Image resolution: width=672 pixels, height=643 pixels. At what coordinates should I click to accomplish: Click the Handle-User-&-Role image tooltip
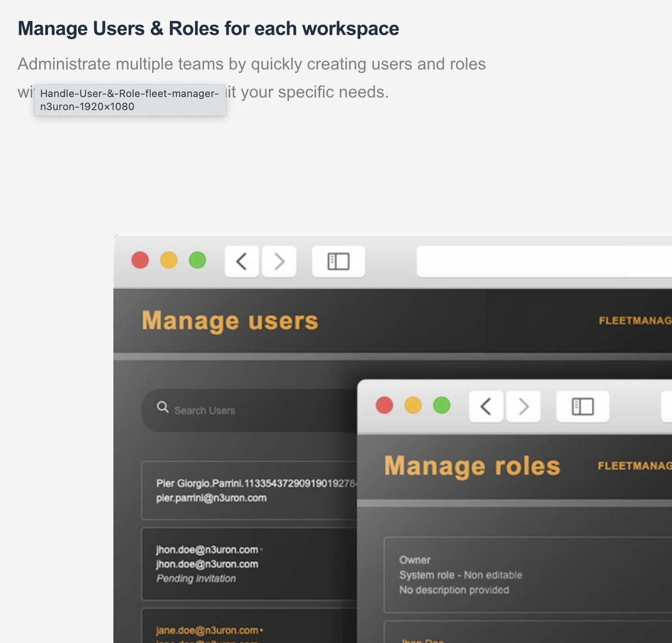(130, 100)
